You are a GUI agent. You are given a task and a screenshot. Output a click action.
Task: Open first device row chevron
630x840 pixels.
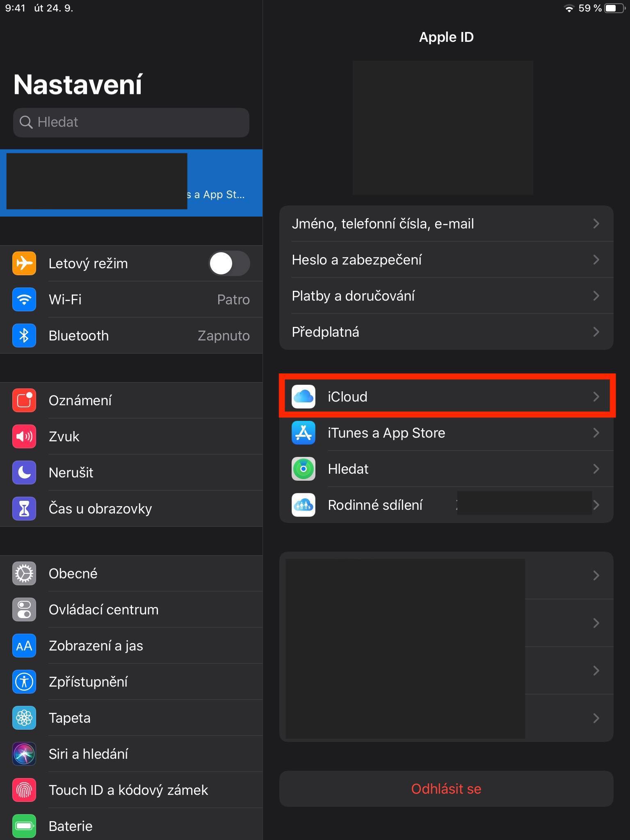[596, 575]
